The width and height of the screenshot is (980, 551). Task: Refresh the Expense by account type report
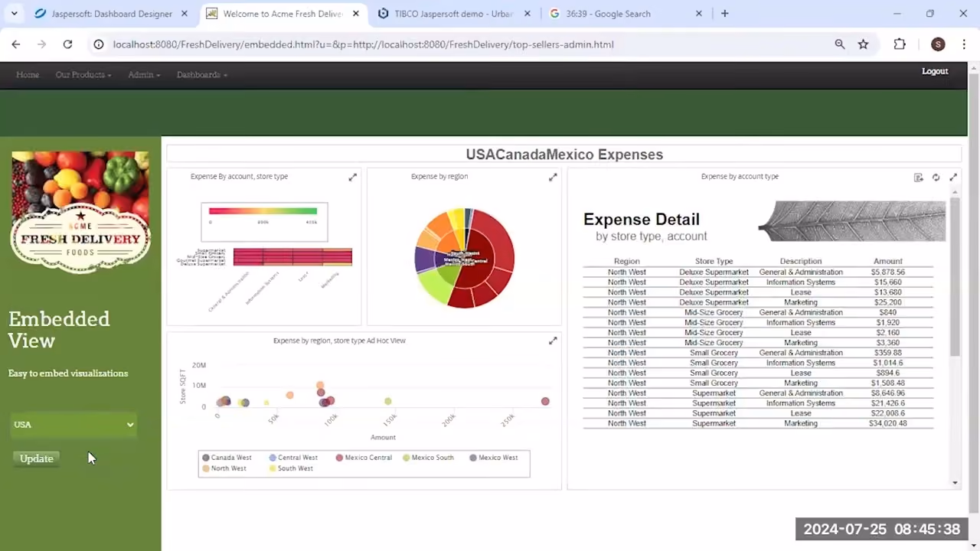point(936,177)
